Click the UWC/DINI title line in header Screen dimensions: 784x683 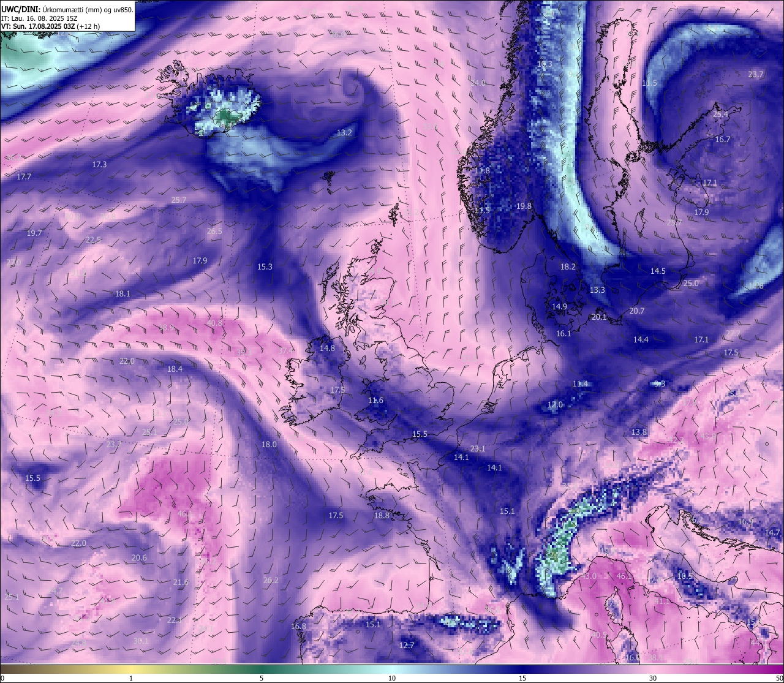pyautogui.click(x=67, y=9)
